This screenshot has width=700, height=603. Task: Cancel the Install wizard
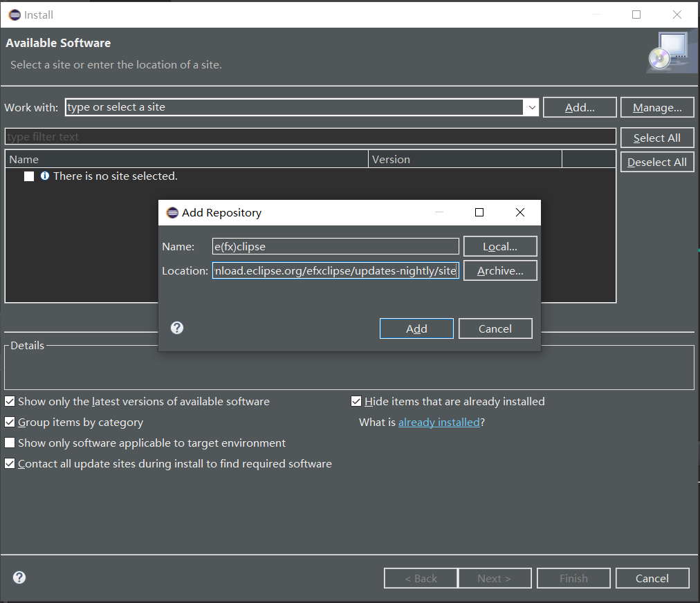pos(652,579)
